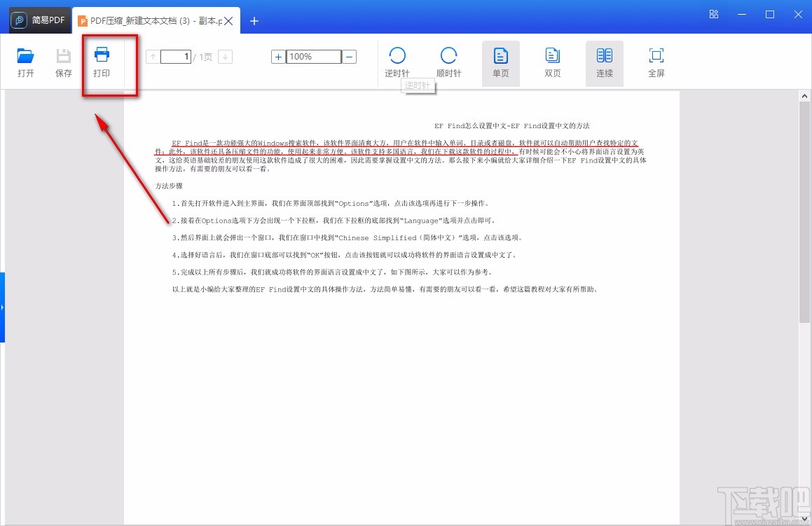Viewport: 812px width, 526px height.
Task: Enter fullscreen mode via 全屏 icon
Action: click(x=656, y=62)
